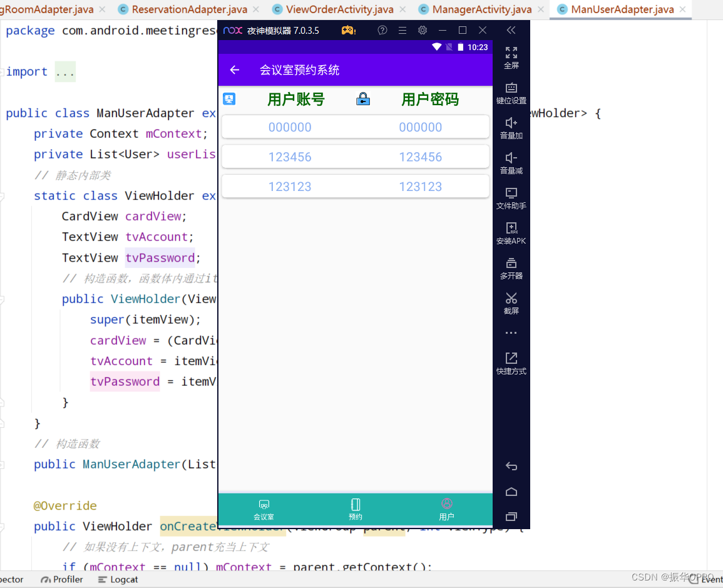
Task: Click the lock icon beside 用户密码
Action: coord(363,99)
